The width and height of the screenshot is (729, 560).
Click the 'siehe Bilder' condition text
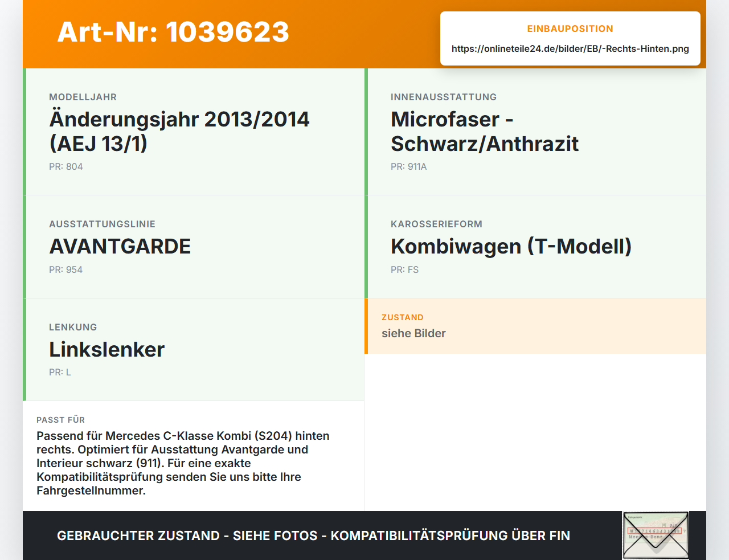click(x=414, y=334)
